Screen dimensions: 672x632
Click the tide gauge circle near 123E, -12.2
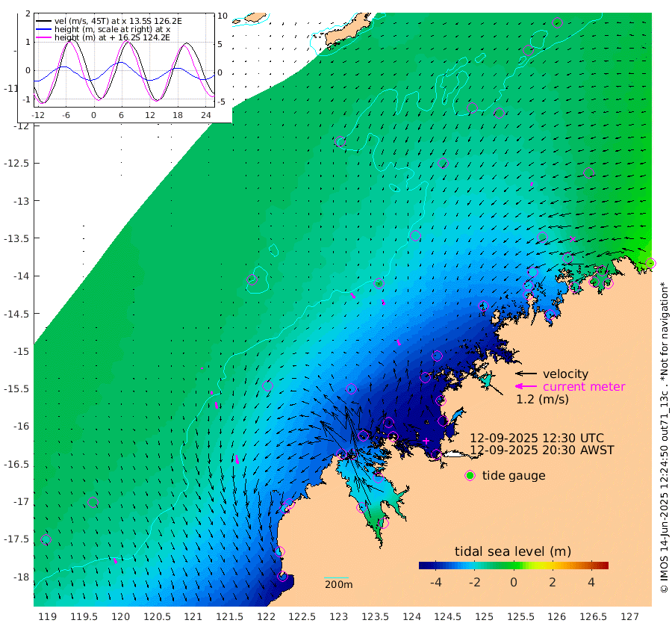(340, 141)
